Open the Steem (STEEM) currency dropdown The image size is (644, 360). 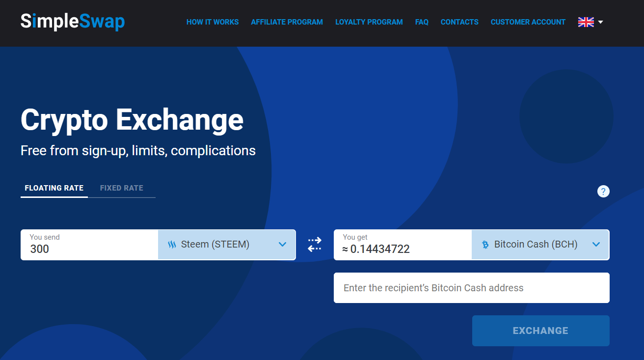[227, 245]
